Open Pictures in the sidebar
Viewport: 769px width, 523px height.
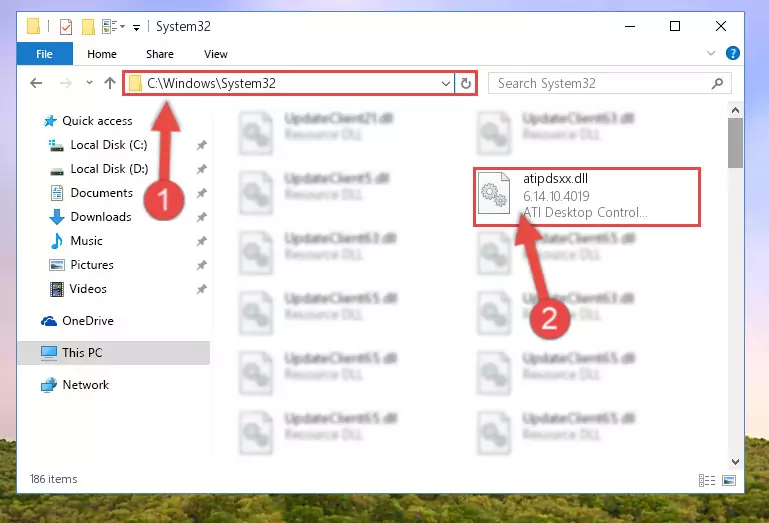tap(81, 265)
